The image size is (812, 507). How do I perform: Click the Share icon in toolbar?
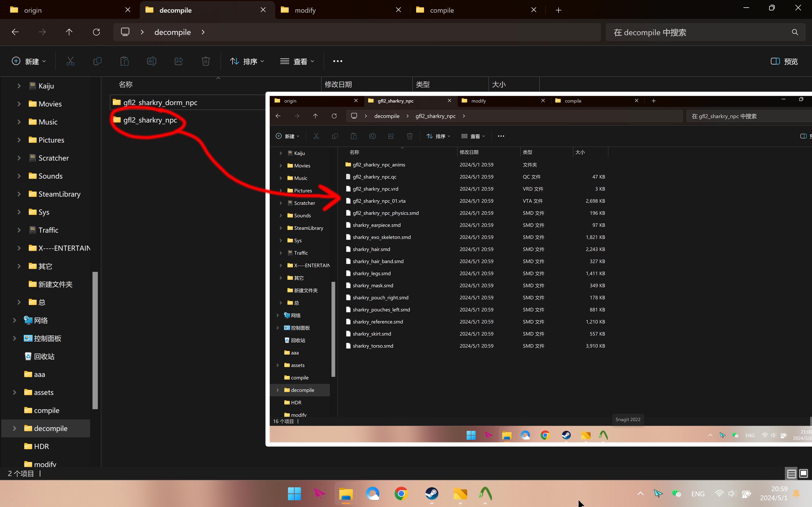[x=178, y=61]
